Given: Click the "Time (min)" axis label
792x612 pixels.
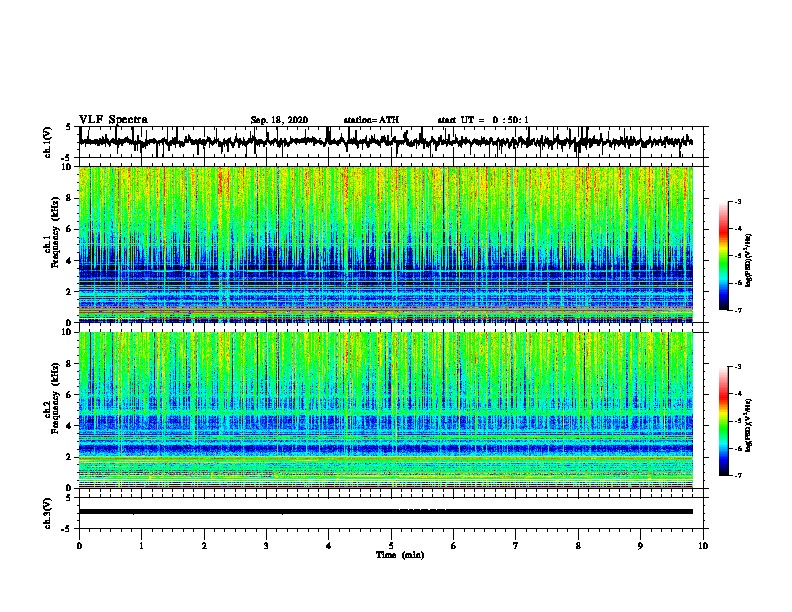Looking at the screenshot, I should pyautogui.click(x=400, y=555).
